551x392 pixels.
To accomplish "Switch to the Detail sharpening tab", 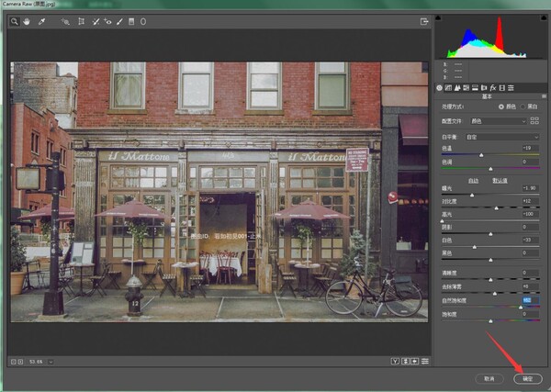I will (x=457, y=88).
